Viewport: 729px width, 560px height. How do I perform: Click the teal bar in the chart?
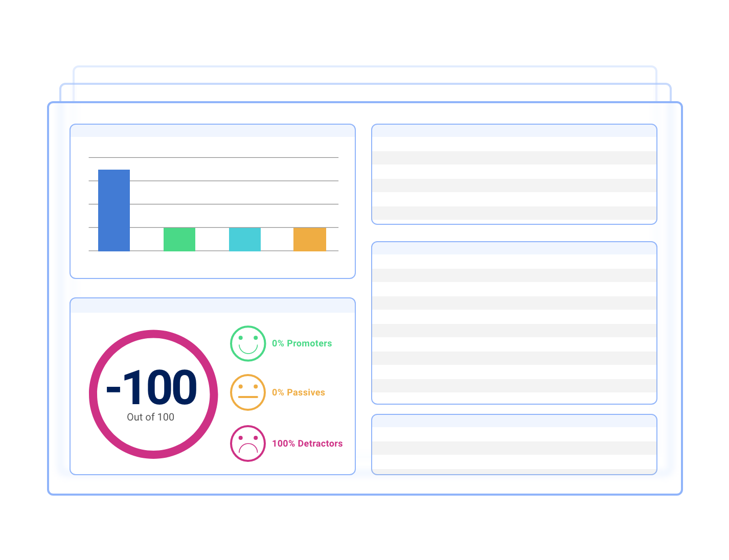click(244, 239)
